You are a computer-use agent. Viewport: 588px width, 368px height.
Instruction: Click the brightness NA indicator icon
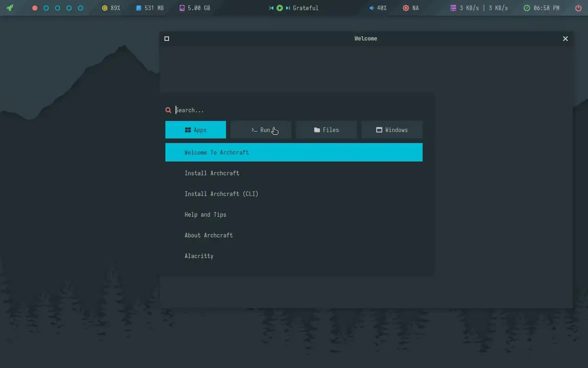tap(406, 8)
